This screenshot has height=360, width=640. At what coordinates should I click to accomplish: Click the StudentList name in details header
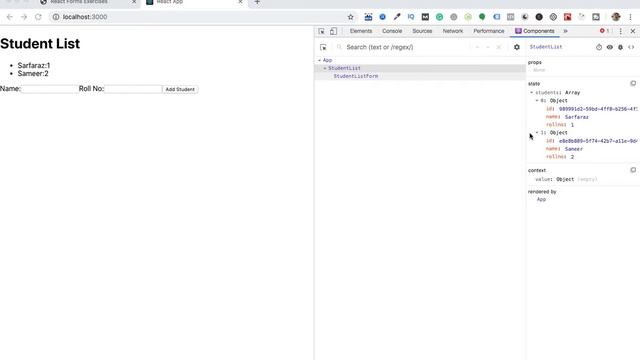pyautogui.click(x=546, y=47)
